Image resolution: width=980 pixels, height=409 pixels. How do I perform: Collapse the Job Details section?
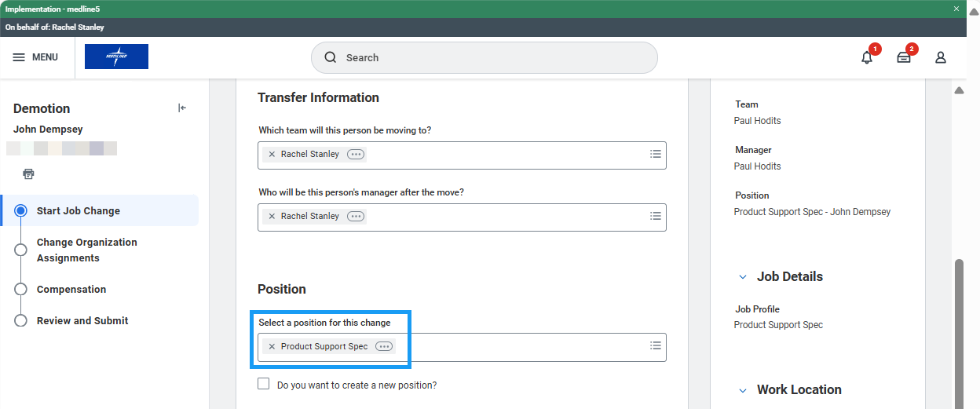point(743,276)
